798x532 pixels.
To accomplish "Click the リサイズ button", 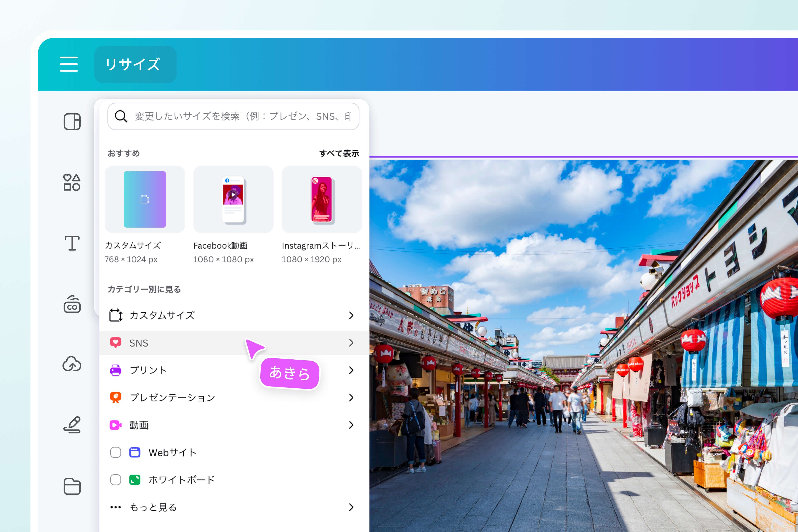I will [135, 65].
